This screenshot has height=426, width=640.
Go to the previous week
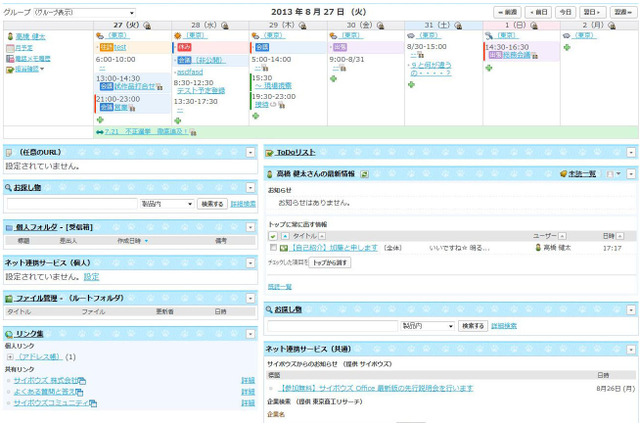507,12
